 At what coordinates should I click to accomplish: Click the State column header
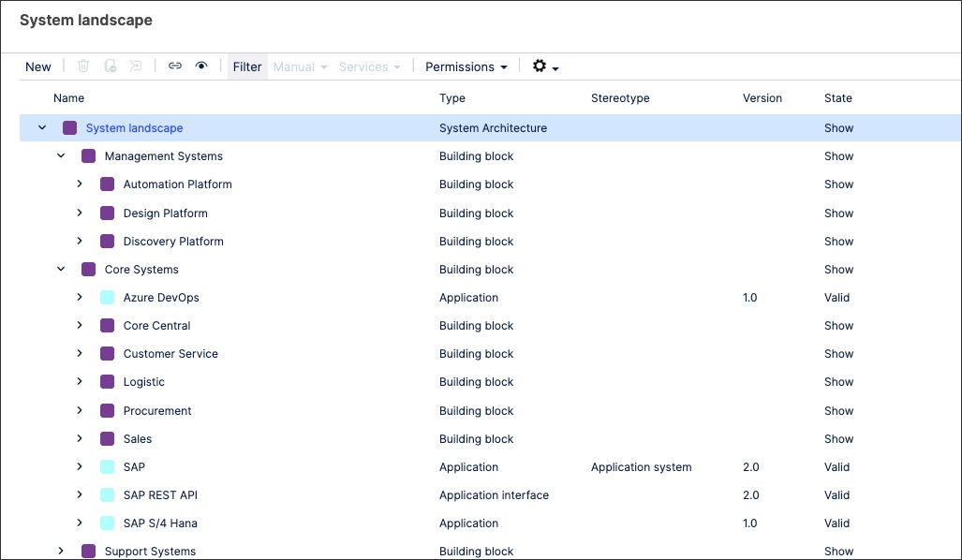point(838,98)
